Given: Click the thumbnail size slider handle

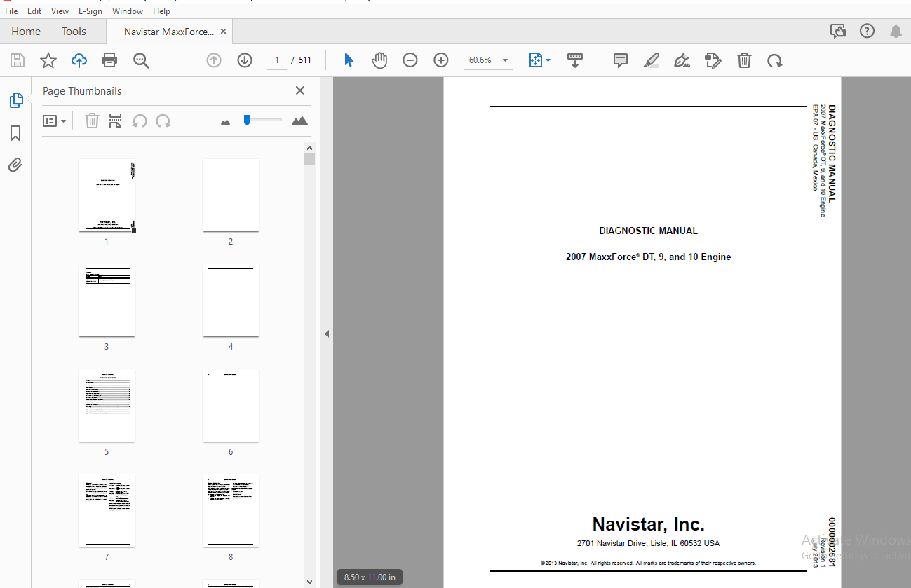Looking at the screenshot, I should (247, 121).
